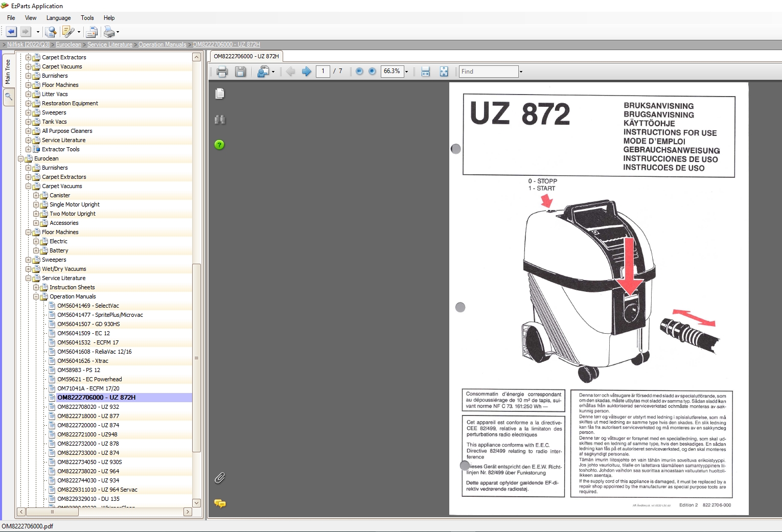This screenshot has height=532, width=782.
Task: Open viewer help with the green question icon
Action: point(219,145)
